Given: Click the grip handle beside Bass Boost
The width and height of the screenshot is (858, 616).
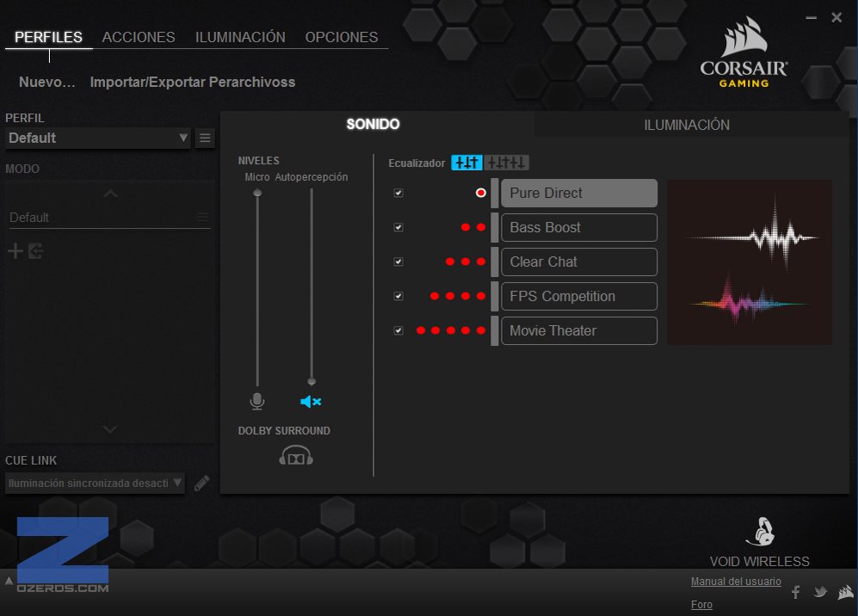Looking at the screenshot, I should coord(495,228).
